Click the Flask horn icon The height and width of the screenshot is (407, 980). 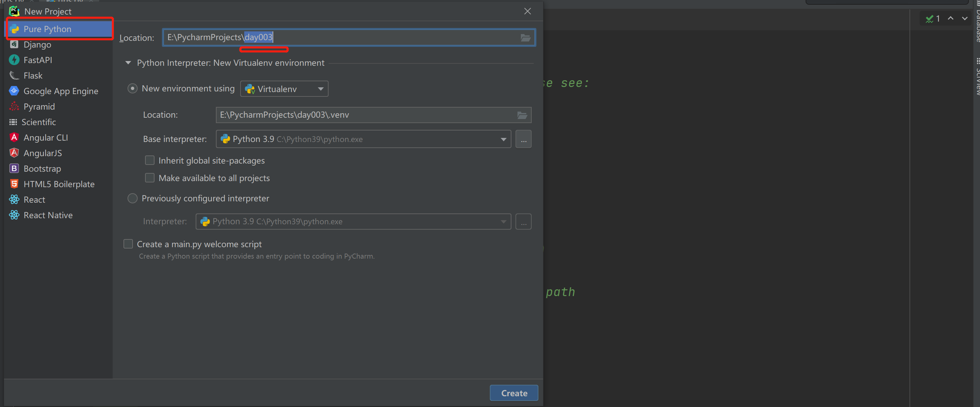[x=14, y=75]
